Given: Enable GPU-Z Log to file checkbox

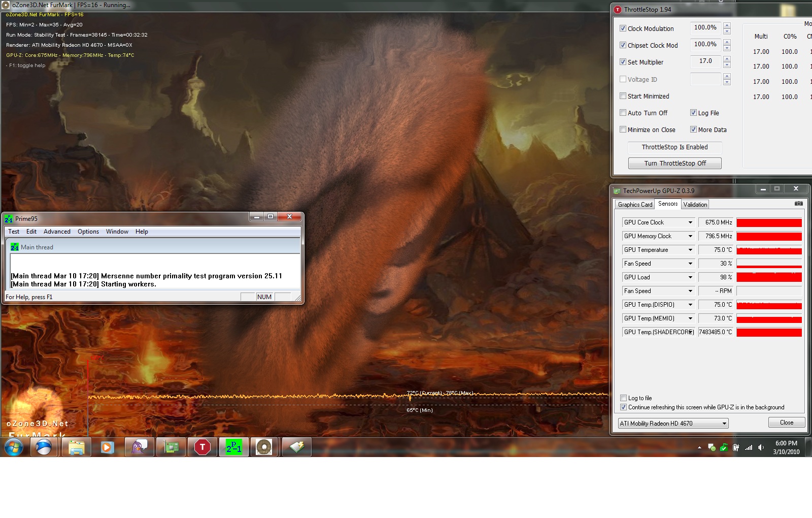Looking at the screenshot, I should click(623, 398).
